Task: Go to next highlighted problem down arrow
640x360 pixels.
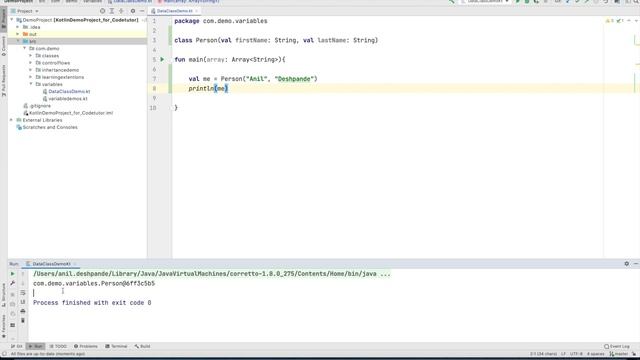Action: tap(636, 21)
